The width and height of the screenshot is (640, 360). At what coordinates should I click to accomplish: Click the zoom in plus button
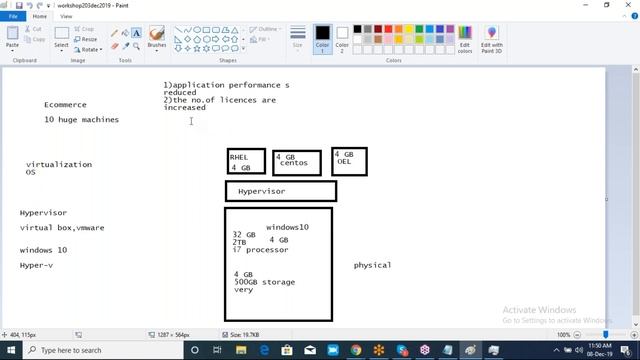click(634, 335)
